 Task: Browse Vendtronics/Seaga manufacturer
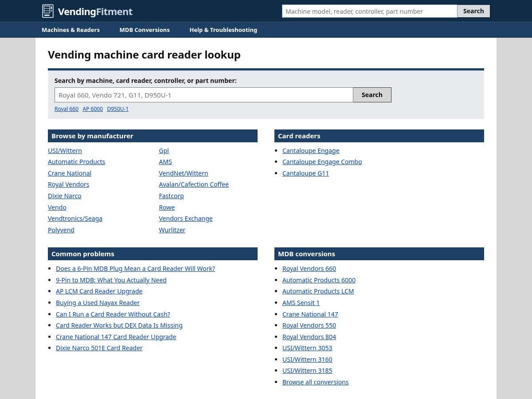tap(75, 219)
